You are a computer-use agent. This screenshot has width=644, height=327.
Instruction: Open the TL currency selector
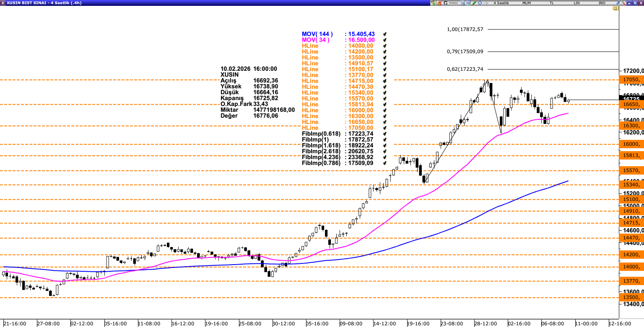tap(551, 3)
